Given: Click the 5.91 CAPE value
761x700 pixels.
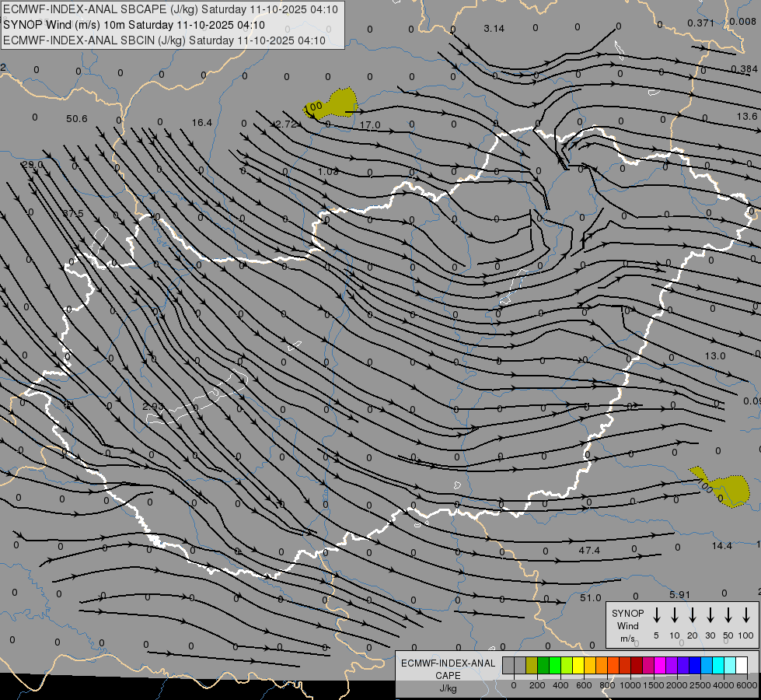Looking at the screenshot, I should [679, 594].
